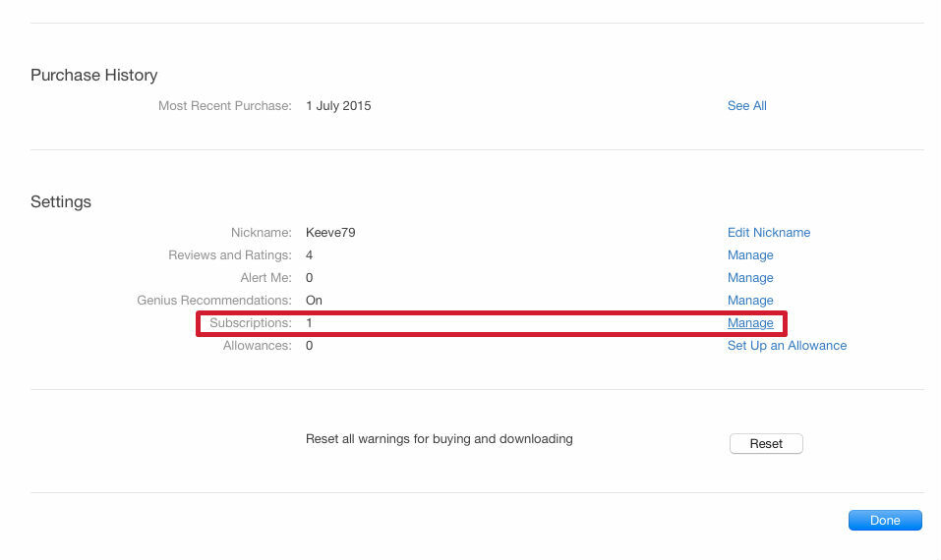Click the Edit Nickname link
The image size is (941, 560).
(x=769, y=232)
